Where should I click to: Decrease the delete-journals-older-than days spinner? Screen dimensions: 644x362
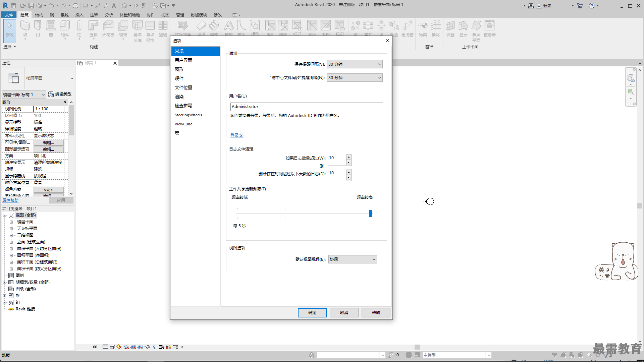click(349, 178)
